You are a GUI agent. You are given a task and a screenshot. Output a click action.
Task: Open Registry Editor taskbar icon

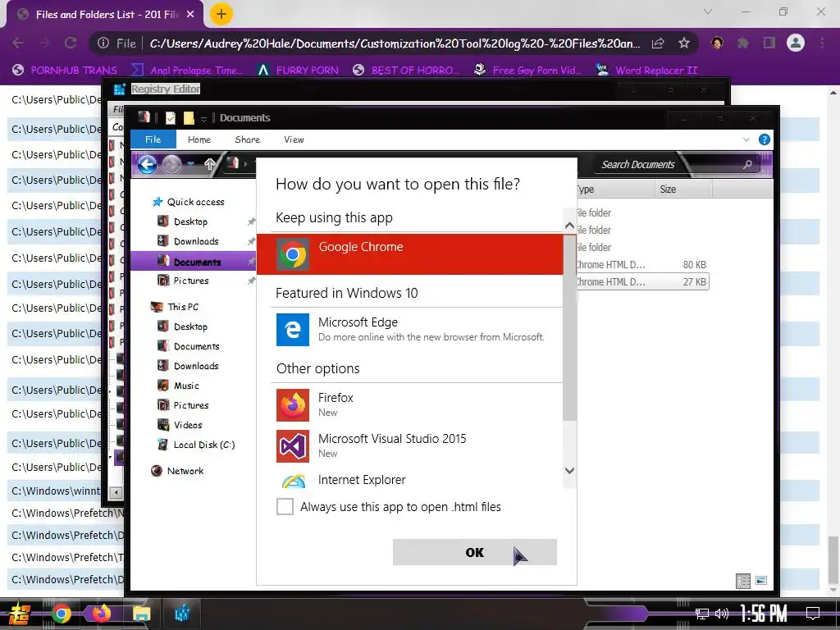click(x=181, y=614)
